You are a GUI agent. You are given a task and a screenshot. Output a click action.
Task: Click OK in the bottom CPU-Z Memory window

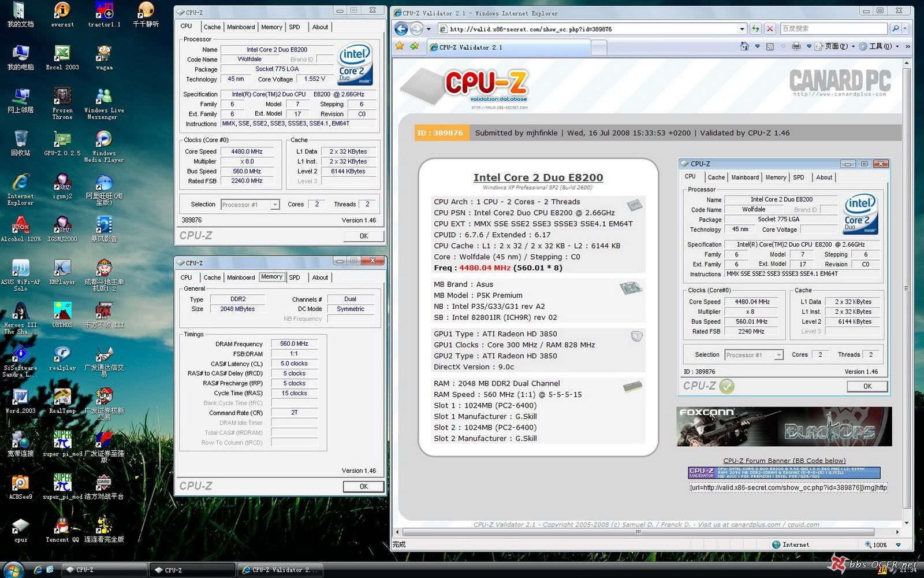(x=363, y=486)
